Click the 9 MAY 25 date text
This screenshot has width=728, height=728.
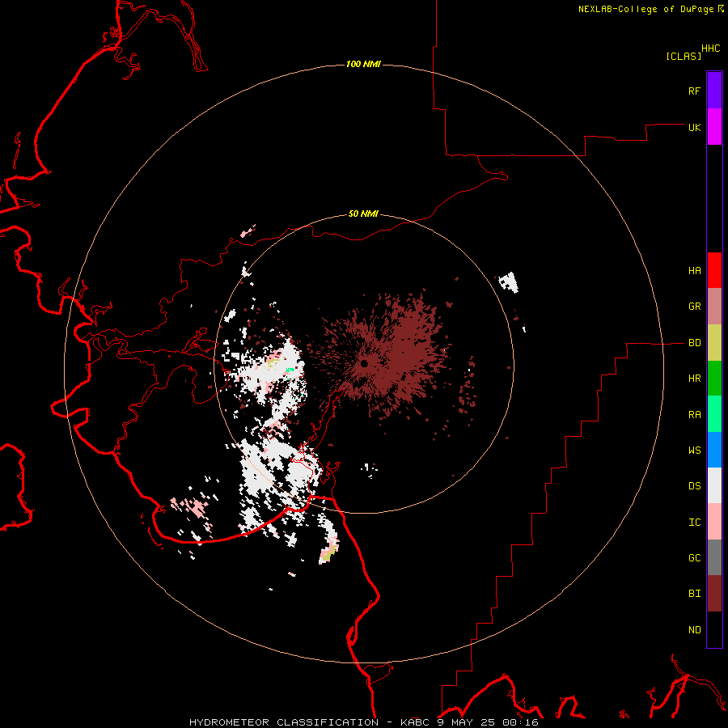click(x=467, y=722)
